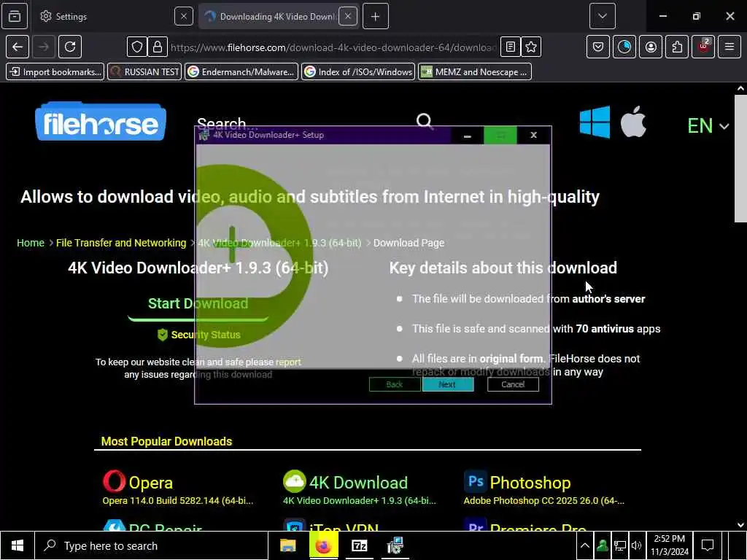Go to Home breadcrumb
Screen dimensions: 747x560
pos(31,243)
